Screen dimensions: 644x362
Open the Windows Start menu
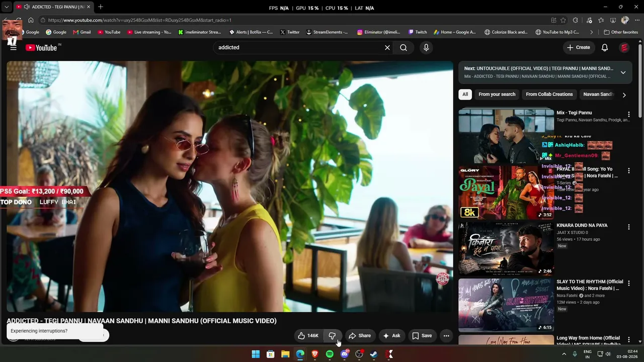[x=256, y=354]
